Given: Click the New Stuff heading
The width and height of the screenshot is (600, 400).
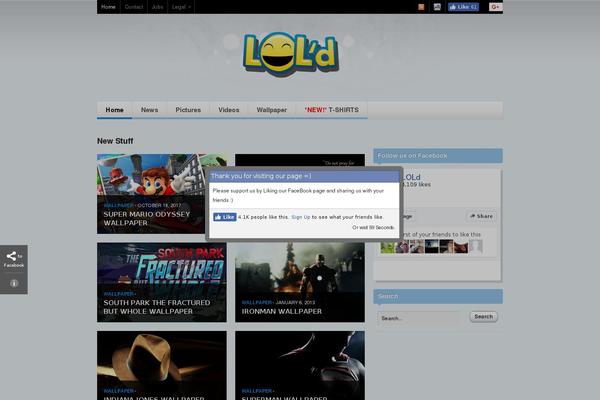Looking at the screenshot, I should coord(115,141).
